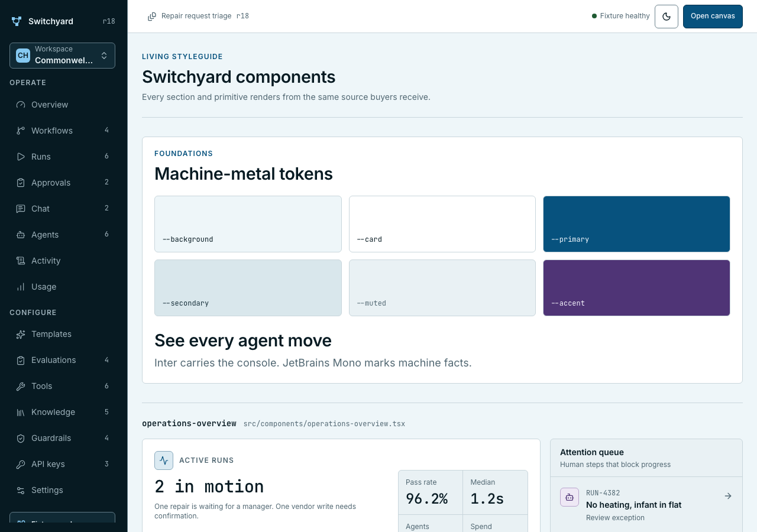Click the Median 1.2s stat tile

pos(496,492)
